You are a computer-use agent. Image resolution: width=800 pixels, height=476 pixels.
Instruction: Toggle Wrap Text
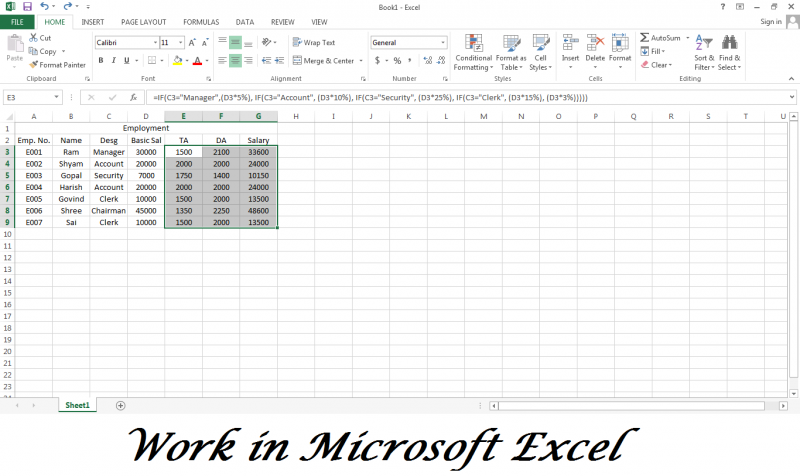[314, 42]
